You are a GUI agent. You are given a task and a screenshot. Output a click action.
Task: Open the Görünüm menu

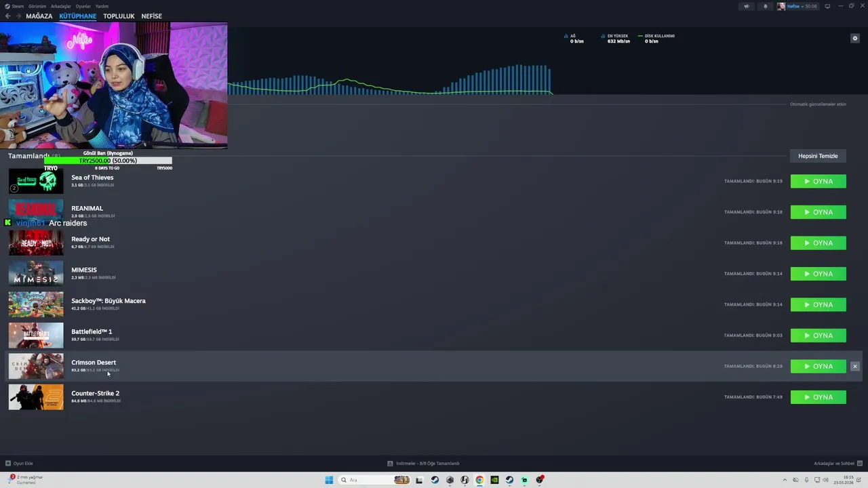37,6
